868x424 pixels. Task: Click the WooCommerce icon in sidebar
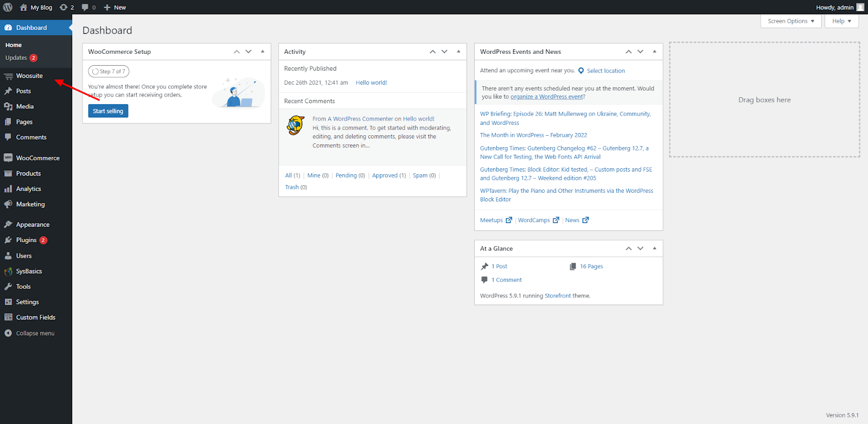[x=8, y=158]
